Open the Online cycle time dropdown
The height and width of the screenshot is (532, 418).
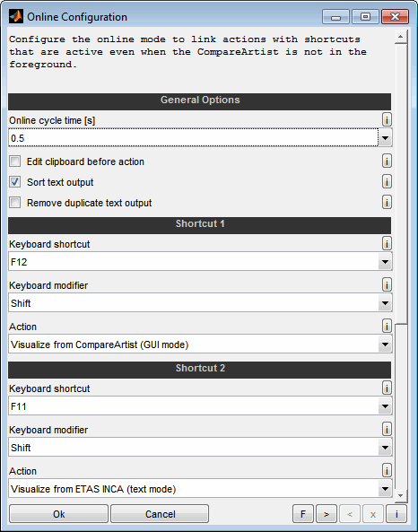click(385, 138)
